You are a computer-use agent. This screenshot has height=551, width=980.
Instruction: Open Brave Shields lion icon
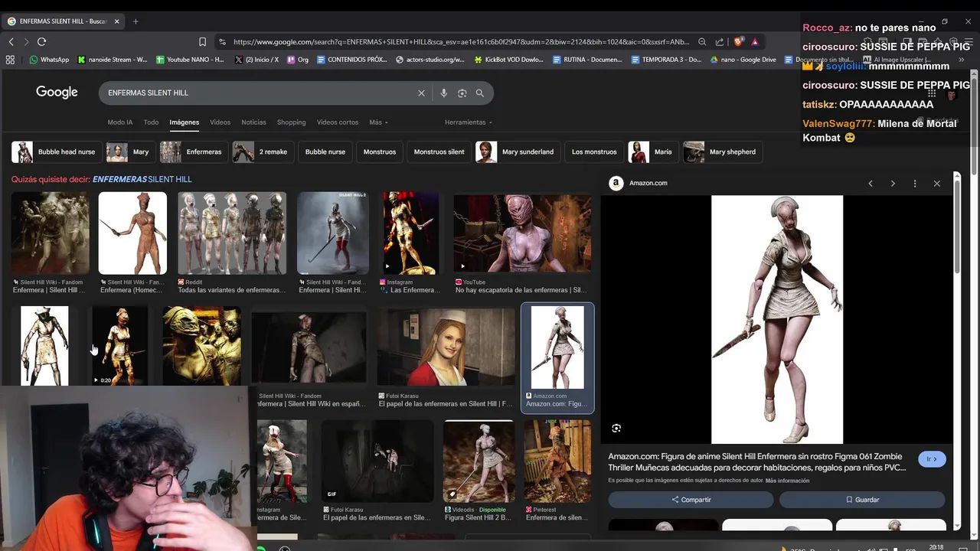738,42
